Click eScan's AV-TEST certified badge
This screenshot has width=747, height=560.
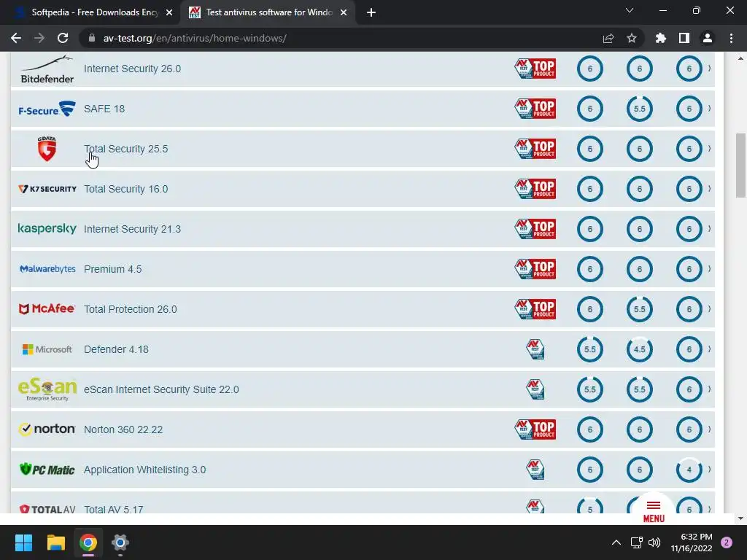tap(535, 389)
